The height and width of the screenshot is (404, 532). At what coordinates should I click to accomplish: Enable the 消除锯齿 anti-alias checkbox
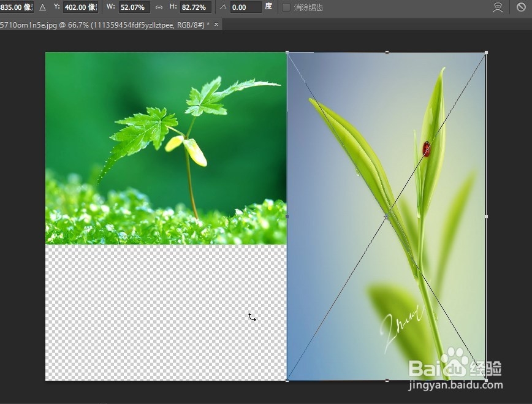click(286, 7)
